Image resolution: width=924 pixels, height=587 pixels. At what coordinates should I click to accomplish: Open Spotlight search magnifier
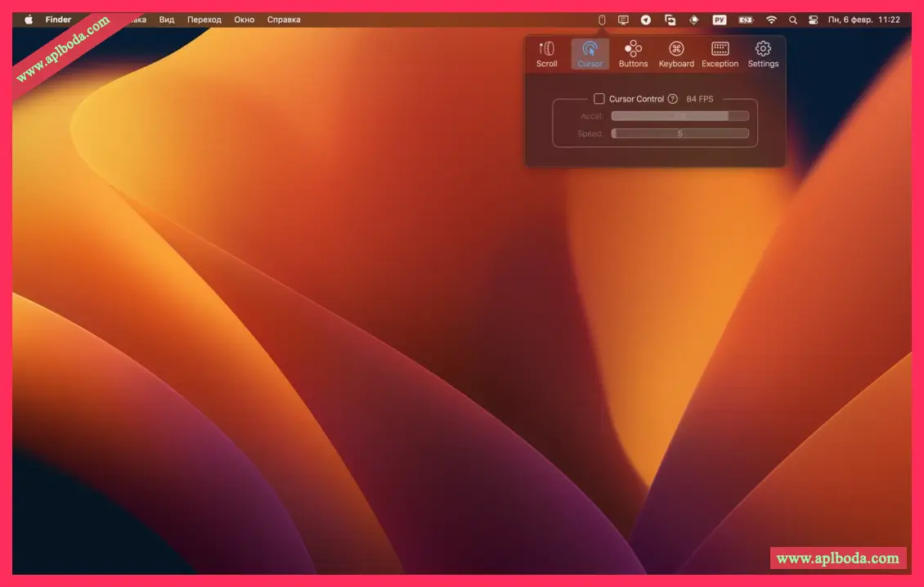click(x=792, y=20)
